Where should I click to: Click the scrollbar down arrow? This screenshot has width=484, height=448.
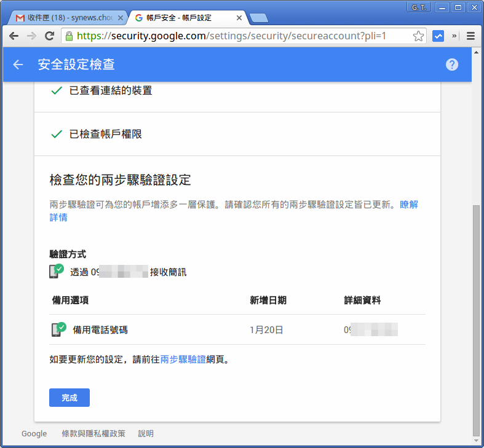(476, 440)
